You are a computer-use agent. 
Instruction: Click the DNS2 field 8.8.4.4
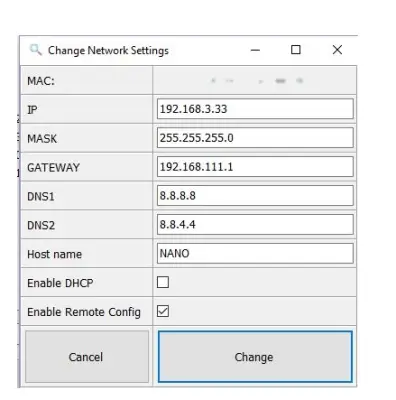point(255,225)
